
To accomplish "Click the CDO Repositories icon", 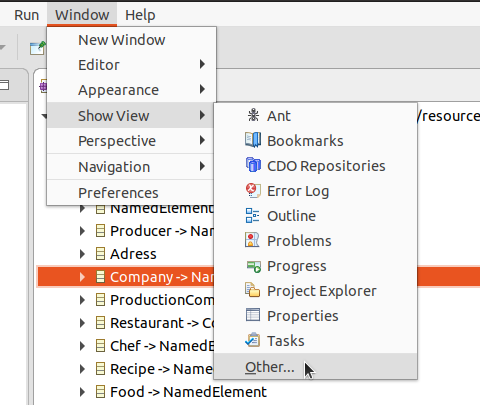I will coord(253,165).
